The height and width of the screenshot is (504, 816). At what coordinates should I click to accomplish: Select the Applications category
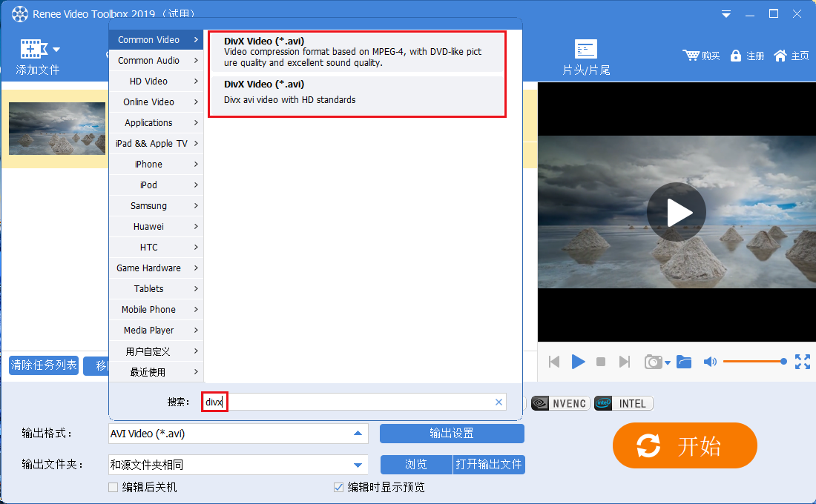[156, 123]
